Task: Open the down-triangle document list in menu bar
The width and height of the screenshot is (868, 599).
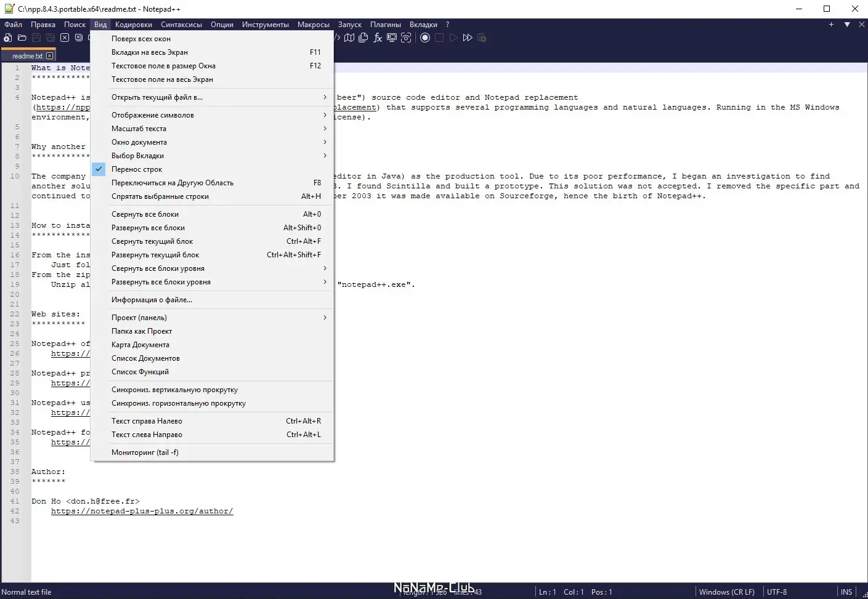Action: point(847,25)
